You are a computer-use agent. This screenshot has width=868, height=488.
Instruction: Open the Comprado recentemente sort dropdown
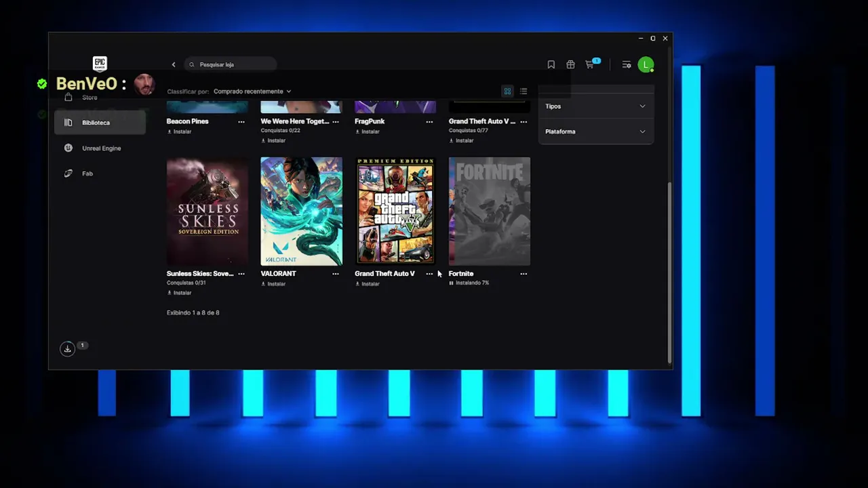click(252, 91)
